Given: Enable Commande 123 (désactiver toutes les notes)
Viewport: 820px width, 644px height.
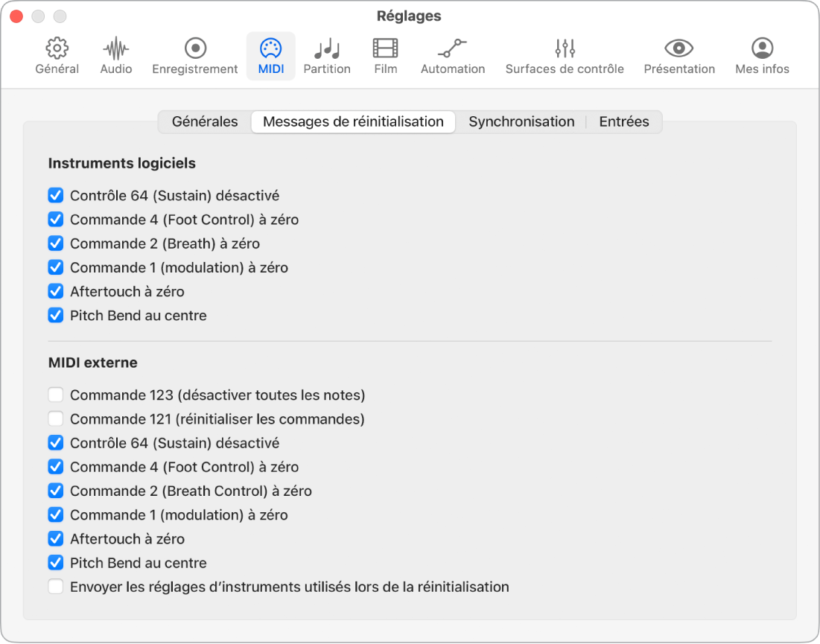Looking at the screenshot, I should (x=55, y=395).
